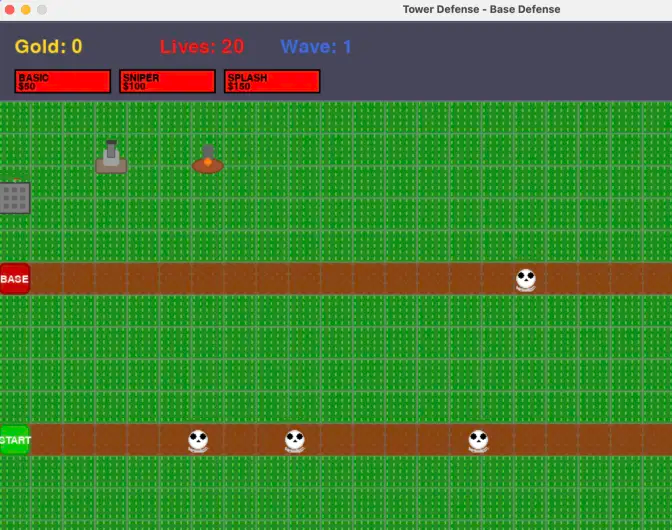The image size is (672, 530).
Task: Click the rightmost skull enemy on lower path
Action: (x=479, y=440)
